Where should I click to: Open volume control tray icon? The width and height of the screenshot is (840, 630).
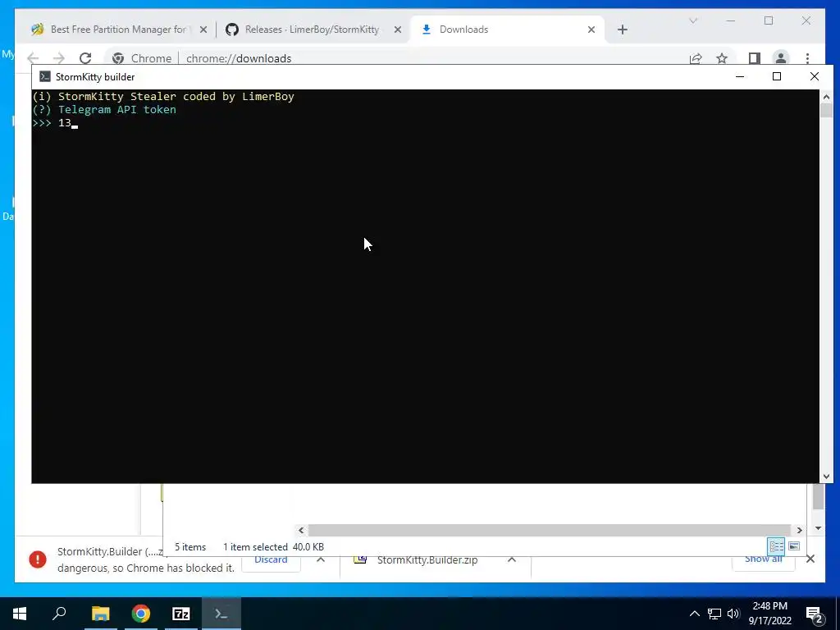pos(733,614)
